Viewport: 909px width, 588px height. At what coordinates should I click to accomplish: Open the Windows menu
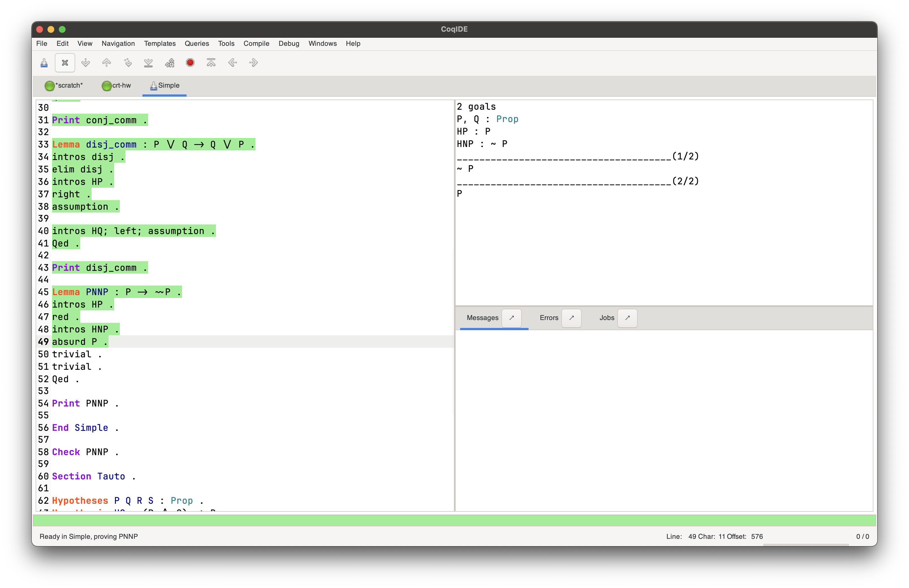point(322,44)
